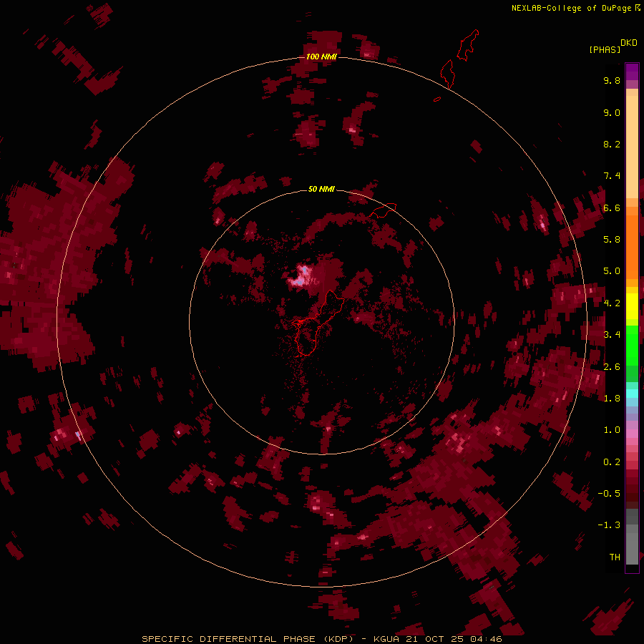The width and height of the screenshot is (644, 644).
Task: Click the cyan segment of color bar
Action: coord(632,394)
